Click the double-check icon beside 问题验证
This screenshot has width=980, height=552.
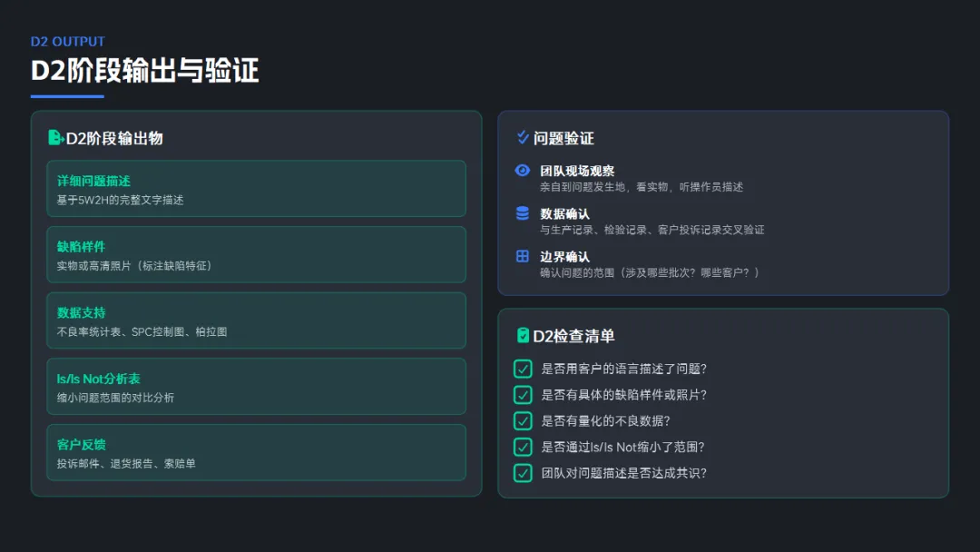pyautogui.click(x=523, y=138)
